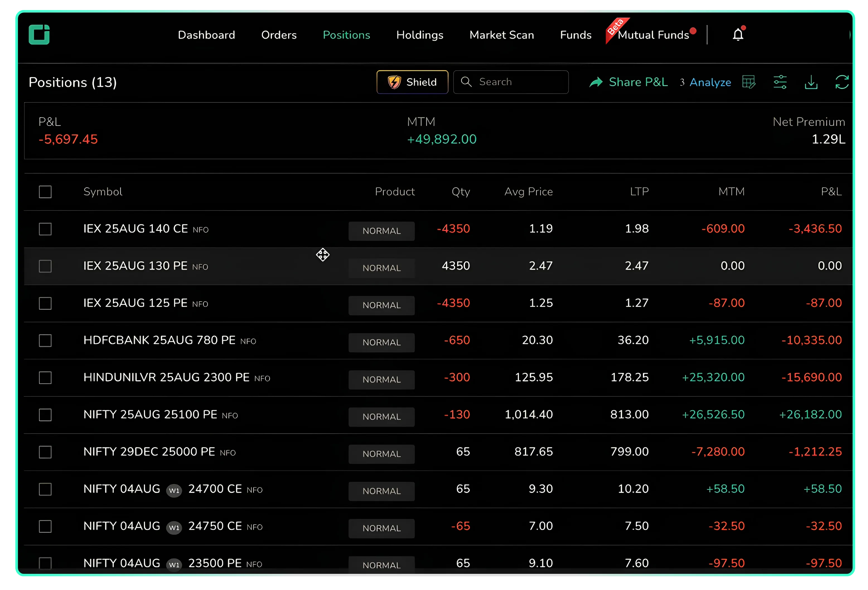The width and height of the screenshot is (868, 590).
Task: Click the "1,014.40" average price cell
Action: click(x=528, y=414)
